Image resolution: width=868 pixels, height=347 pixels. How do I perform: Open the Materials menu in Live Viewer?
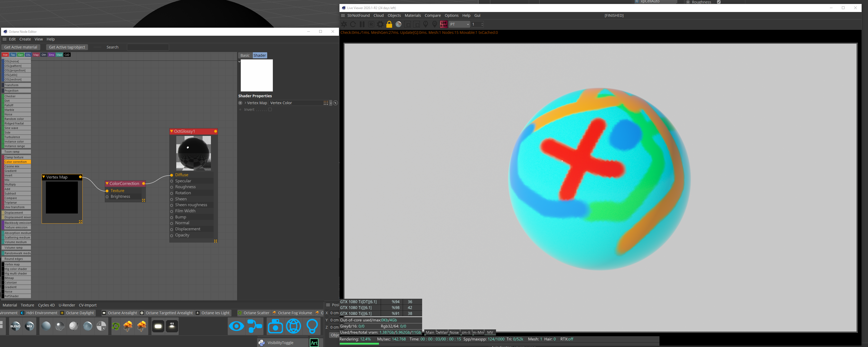pyautogui.click(x=413, y=15)
